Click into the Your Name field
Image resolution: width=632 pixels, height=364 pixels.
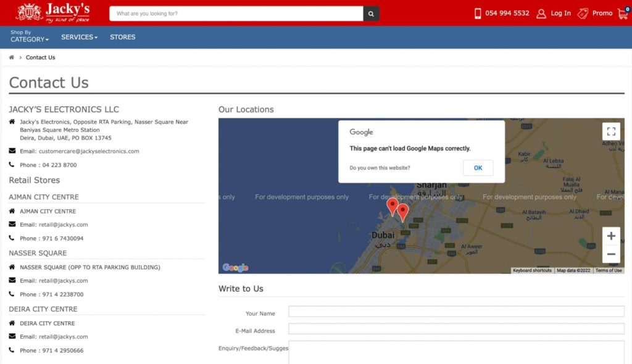click(x=456, y=311)
